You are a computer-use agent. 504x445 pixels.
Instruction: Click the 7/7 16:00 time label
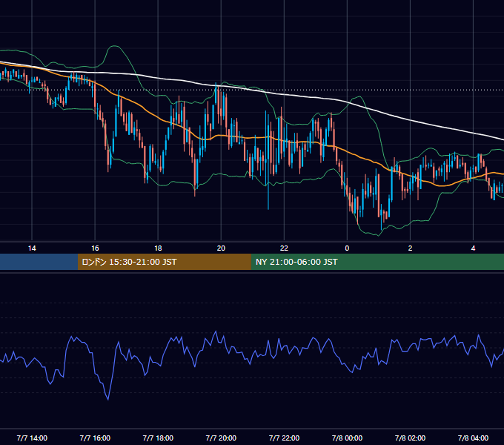pos(95,438)
